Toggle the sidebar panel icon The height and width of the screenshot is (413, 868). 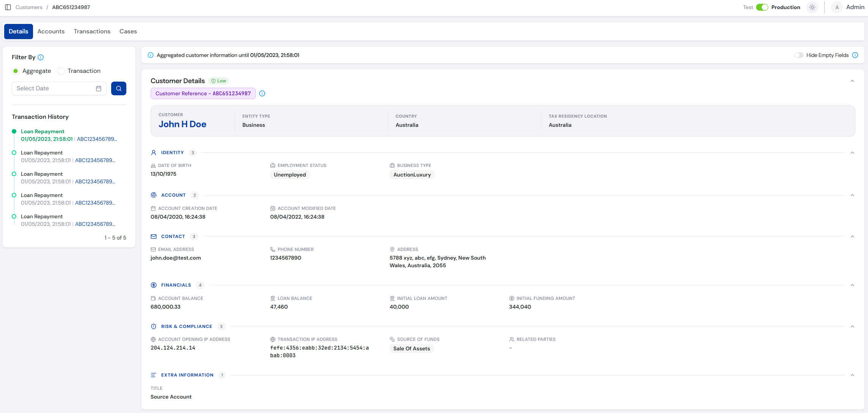click(8, 7)
